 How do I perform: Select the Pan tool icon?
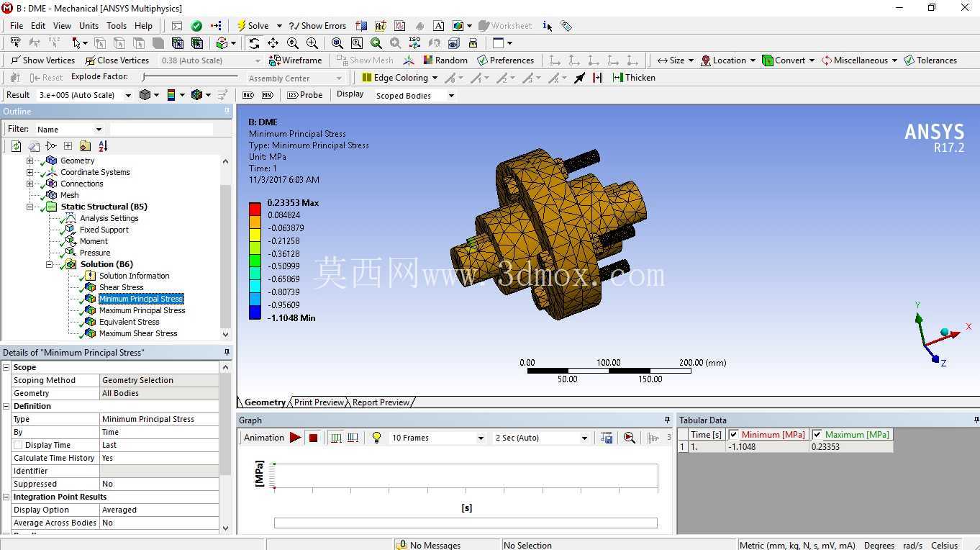273,43
